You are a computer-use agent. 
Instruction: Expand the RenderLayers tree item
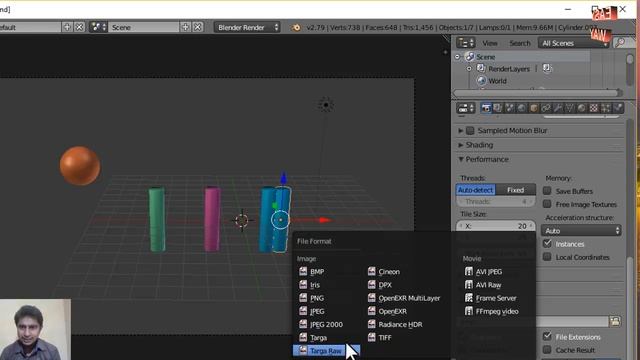pos(469,69)
